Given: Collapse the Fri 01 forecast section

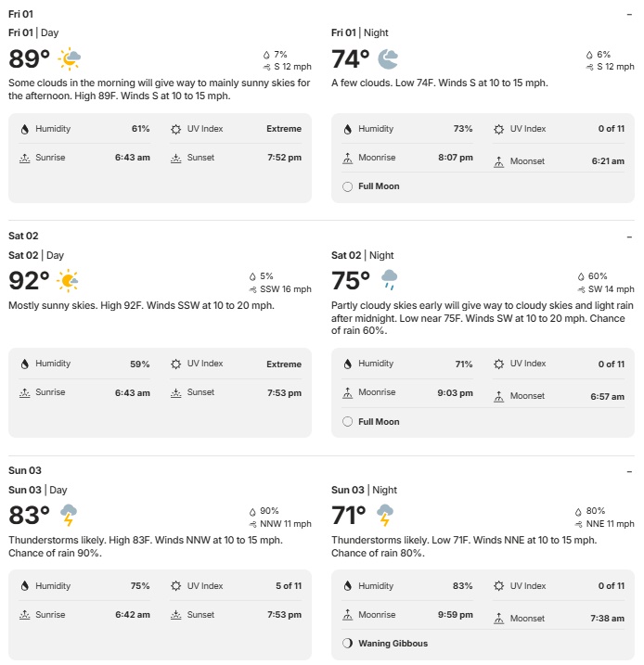Looking at the screenshot, I should click(630, 16).
